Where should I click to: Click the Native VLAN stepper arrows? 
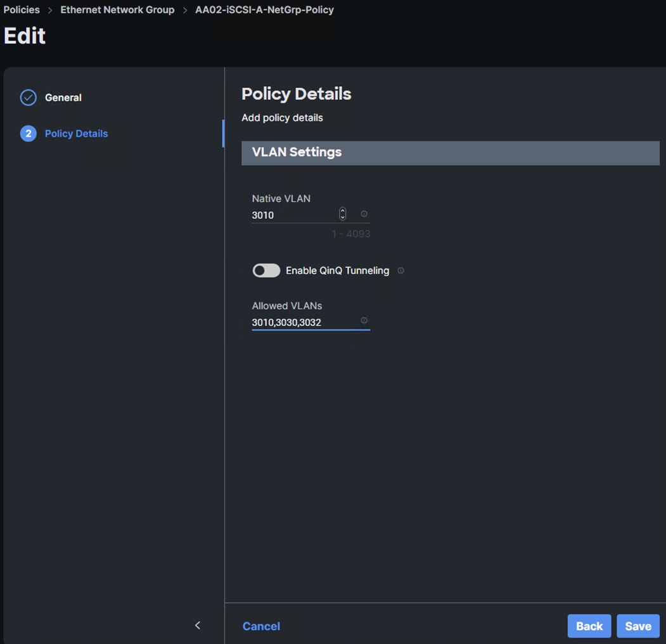point(342,213)
